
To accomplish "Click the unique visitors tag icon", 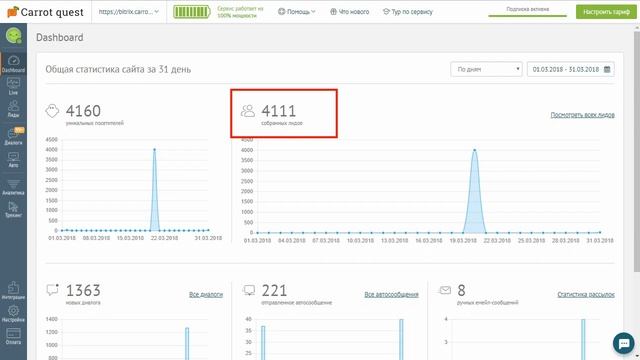I will (x=52, y=111).
